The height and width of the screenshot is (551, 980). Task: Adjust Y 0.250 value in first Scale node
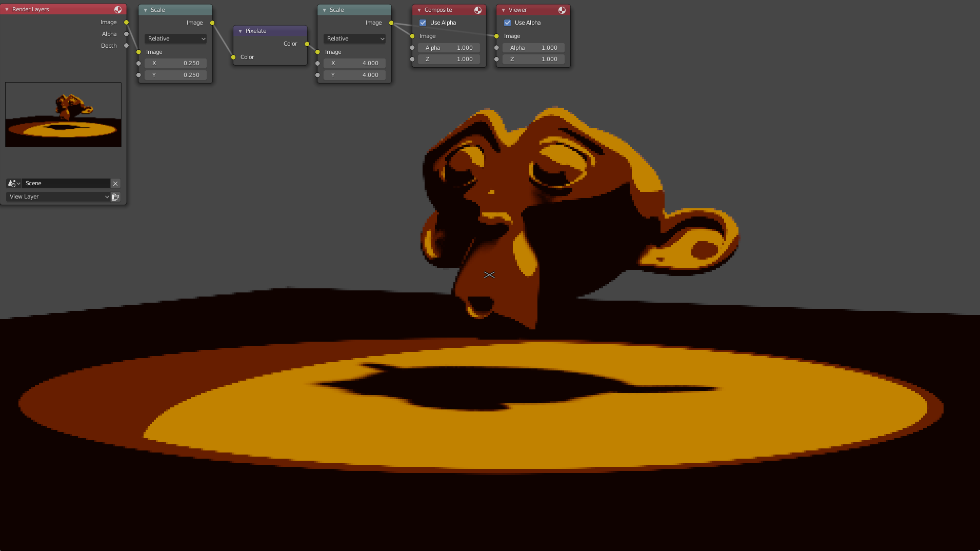(x=175, y=75)
